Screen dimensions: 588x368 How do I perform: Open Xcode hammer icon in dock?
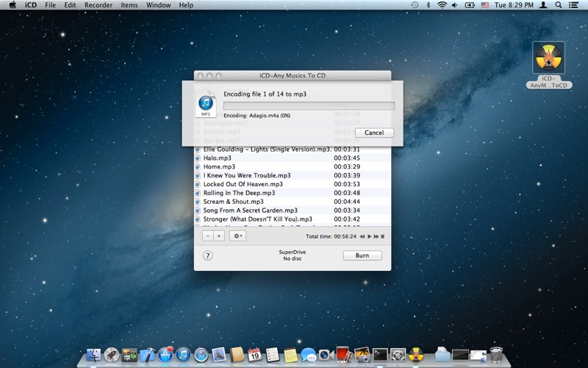[148, 355]
